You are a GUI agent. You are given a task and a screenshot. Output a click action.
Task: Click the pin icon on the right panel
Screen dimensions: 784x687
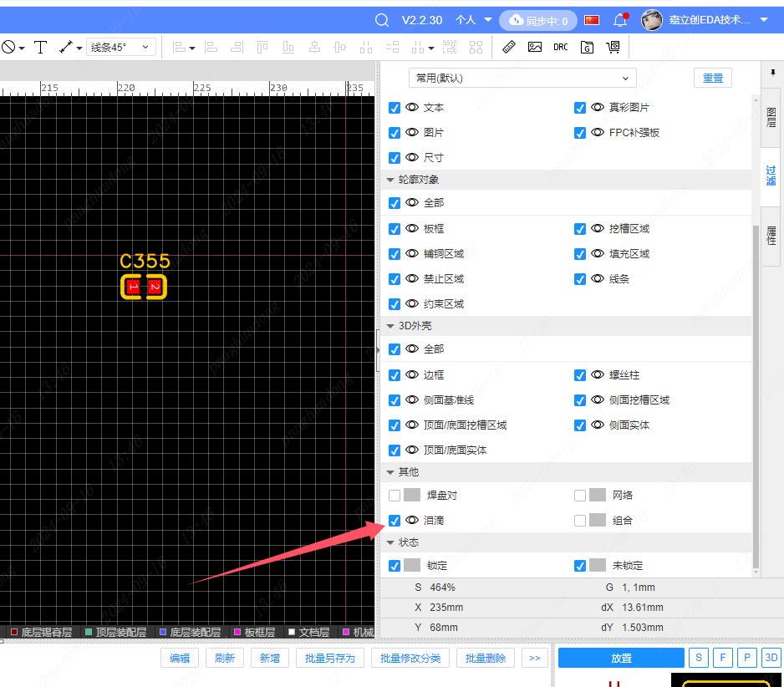771,73
